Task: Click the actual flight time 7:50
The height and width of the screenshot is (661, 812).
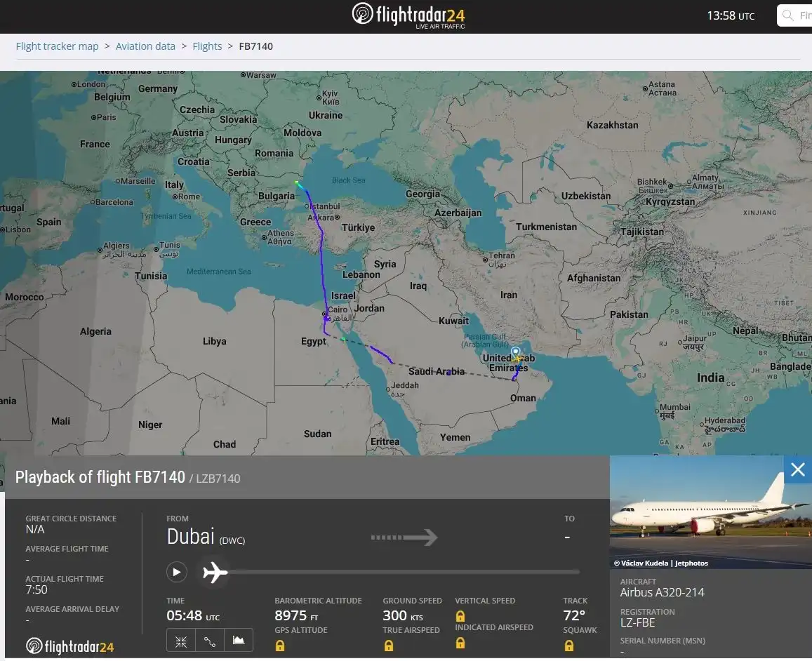Action: point(36,589)
